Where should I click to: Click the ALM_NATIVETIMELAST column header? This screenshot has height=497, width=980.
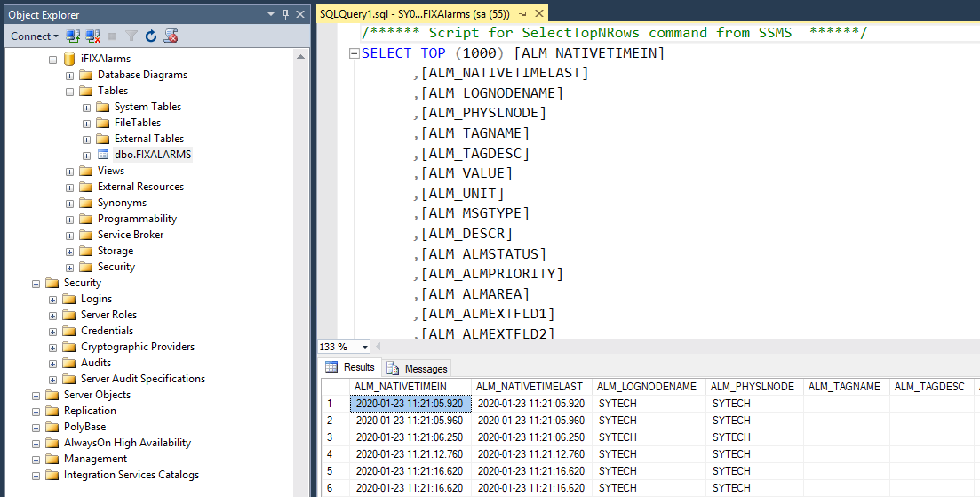[532, 387]
